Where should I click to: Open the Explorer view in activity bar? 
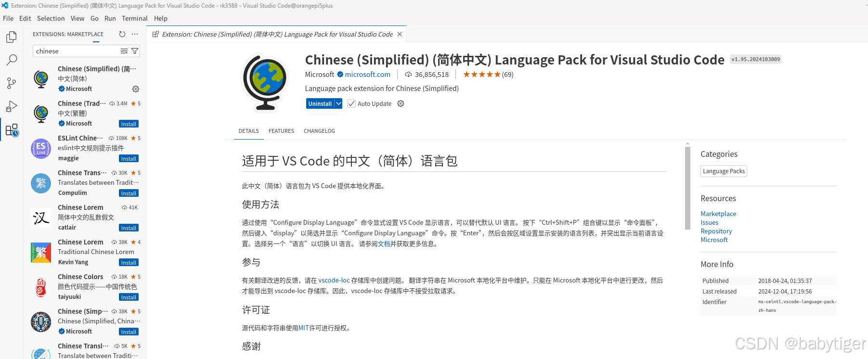coord(12,37)
